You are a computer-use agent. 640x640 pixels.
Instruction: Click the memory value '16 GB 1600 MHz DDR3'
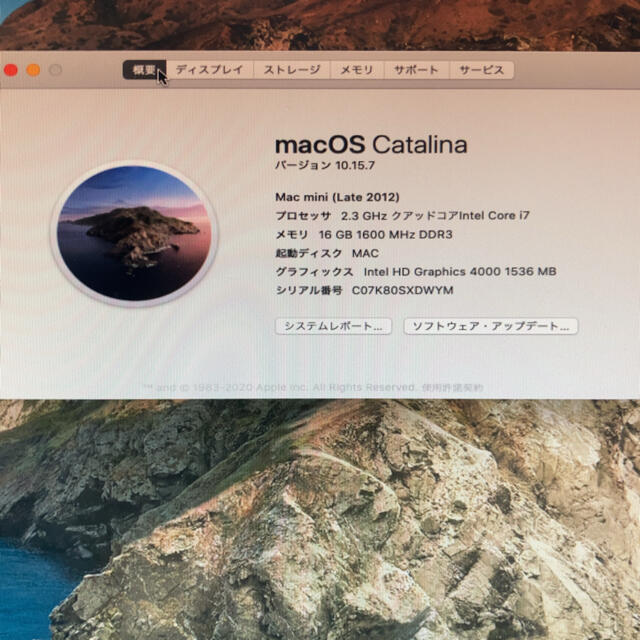point(385,235)
